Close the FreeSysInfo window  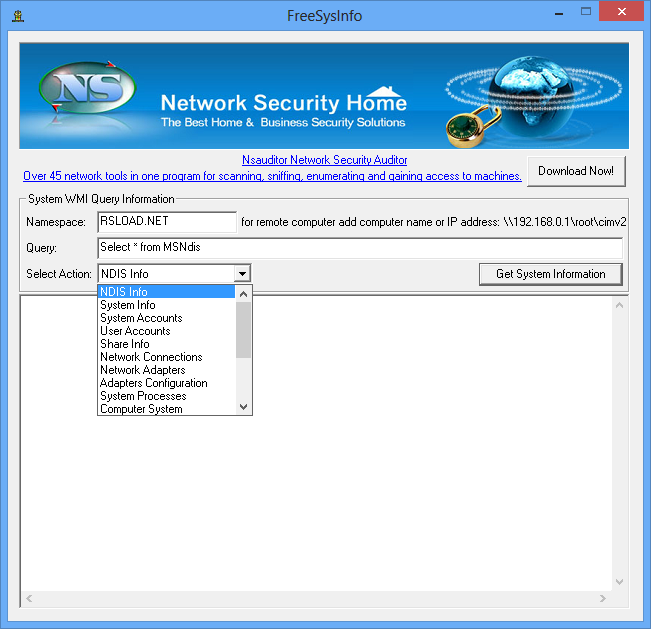(622, 11)
